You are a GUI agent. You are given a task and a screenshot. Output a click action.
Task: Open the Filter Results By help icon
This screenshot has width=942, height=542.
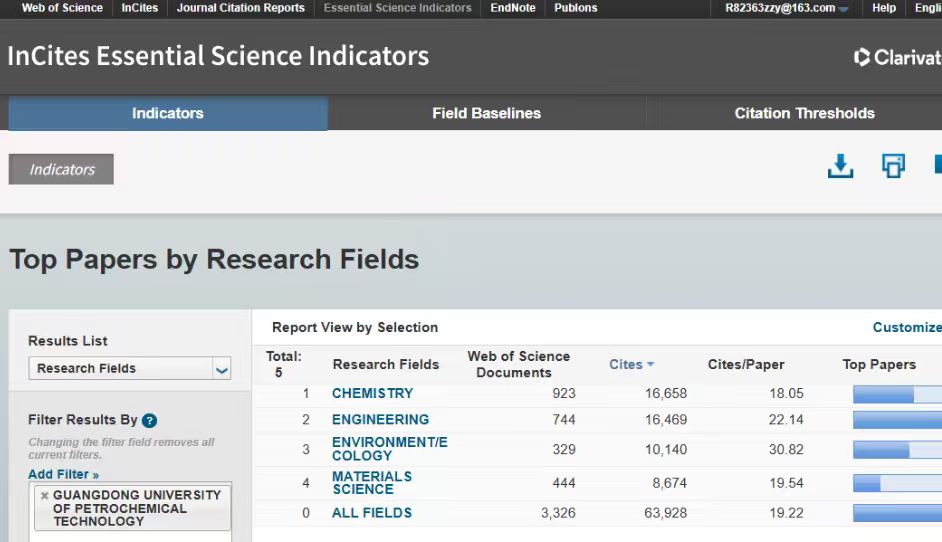coord(150,421)
